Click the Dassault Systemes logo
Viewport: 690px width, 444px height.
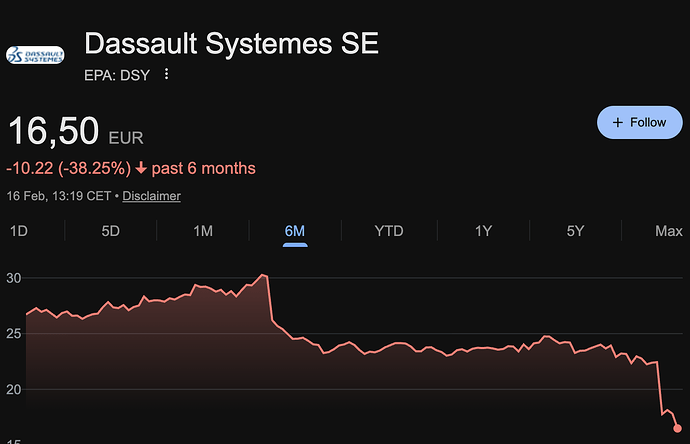pyautogui.click(x=35, y=55)
